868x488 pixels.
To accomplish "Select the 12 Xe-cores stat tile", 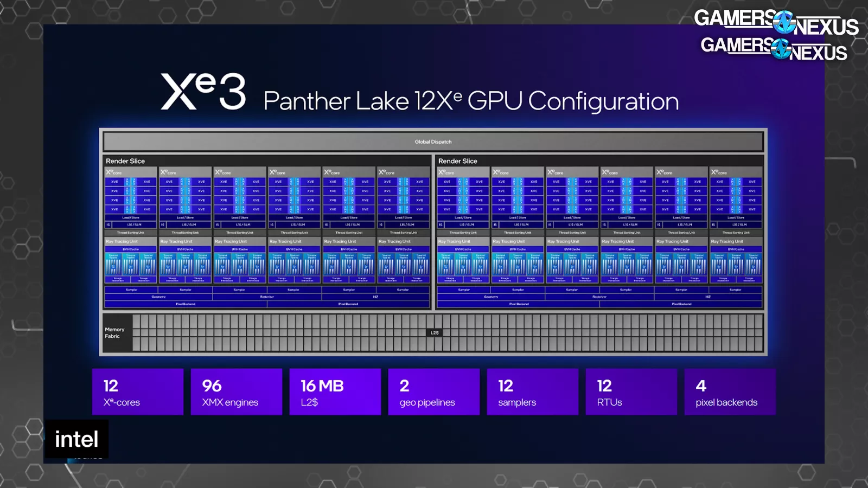I will [138, 392].
